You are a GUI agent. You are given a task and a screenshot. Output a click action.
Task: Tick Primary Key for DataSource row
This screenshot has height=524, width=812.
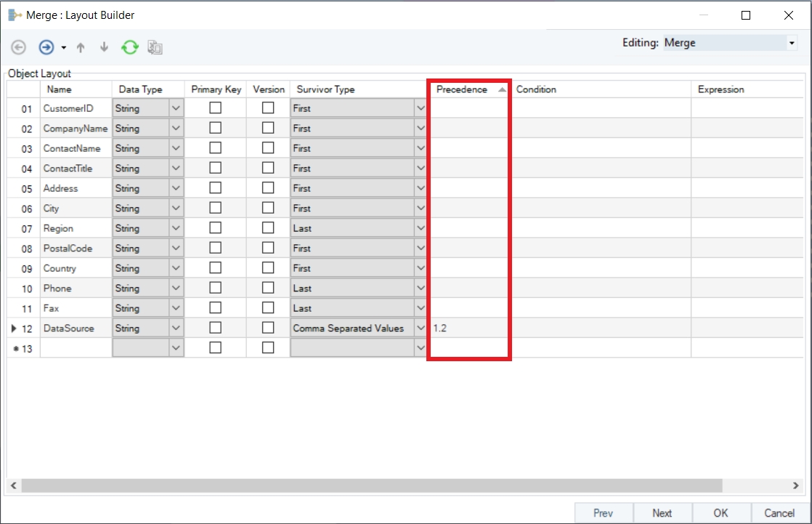[215, 328]
